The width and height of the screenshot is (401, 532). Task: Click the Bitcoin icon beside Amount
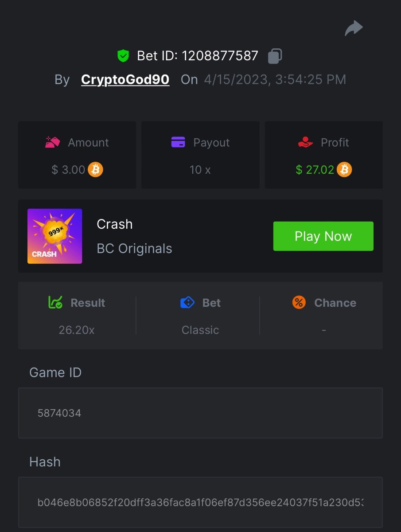point(95,170)
